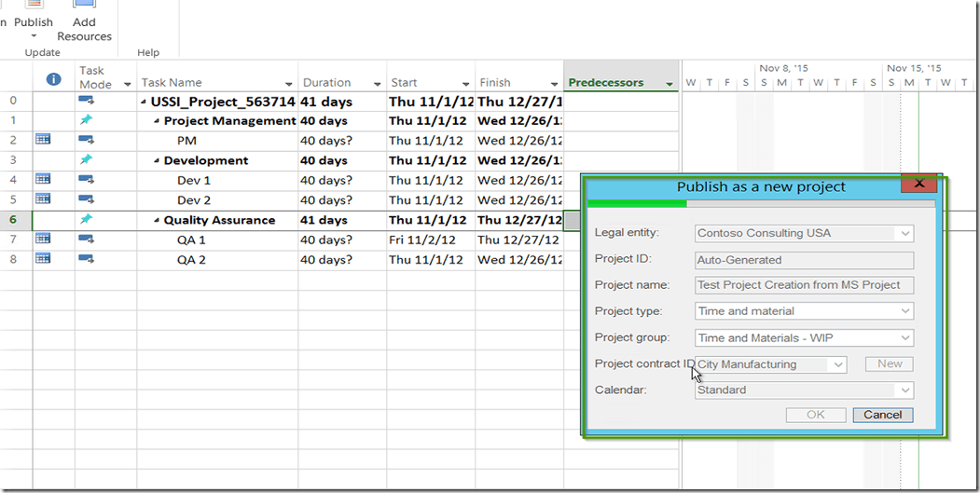Select the Dev 2 task name cell
This screenshot has width=980, height=493.
pyautogui.click(x=194, y=200)
